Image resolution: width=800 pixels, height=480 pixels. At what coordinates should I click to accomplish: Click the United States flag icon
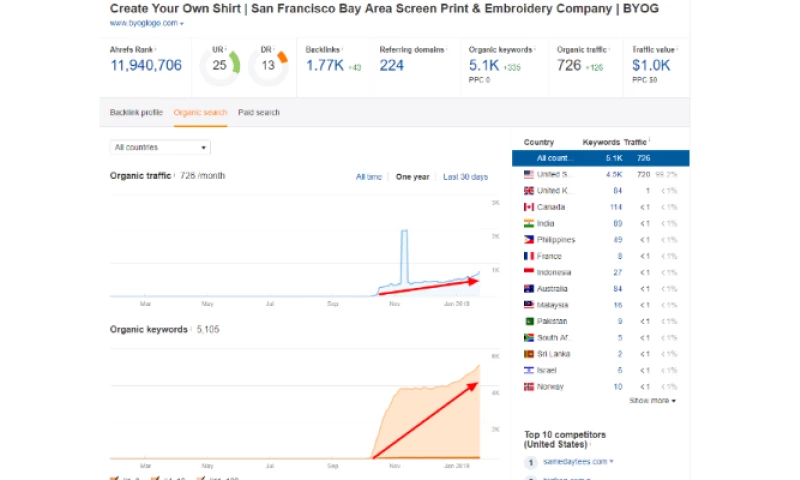tap(529, 174)
